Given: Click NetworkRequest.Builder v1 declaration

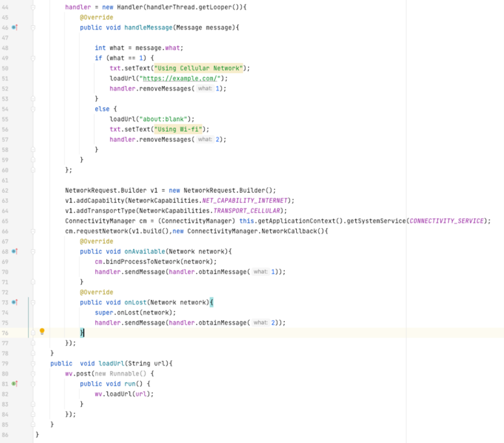Looking at the screenshot, I should (112, 190).
